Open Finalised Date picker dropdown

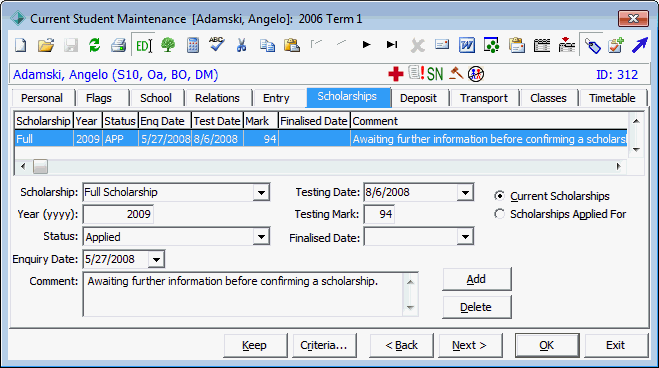[x=465, y=237]
